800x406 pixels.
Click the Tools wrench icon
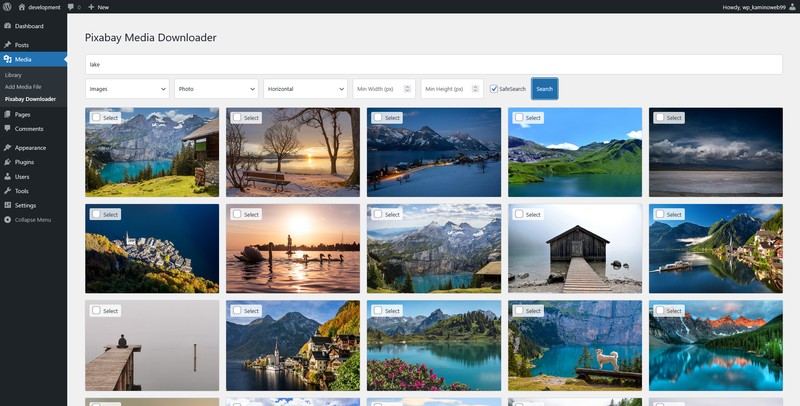8,191
